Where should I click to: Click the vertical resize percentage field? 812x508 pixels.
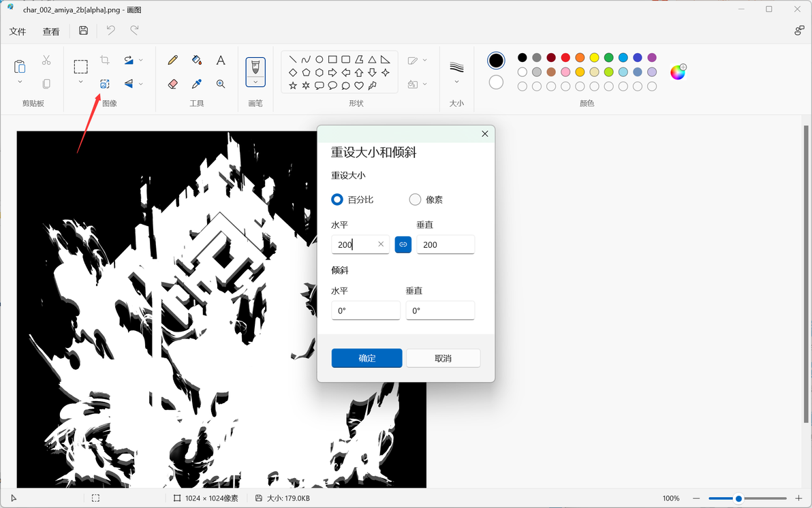pos(446,244)
